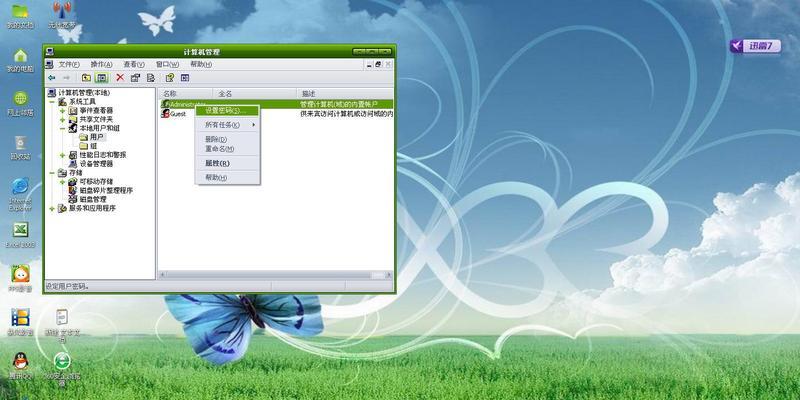Expand the 性能日志和警报 tree node
The height and width of the screenshot is (400, 800).
pyautogui.click(x=62, y=155)
